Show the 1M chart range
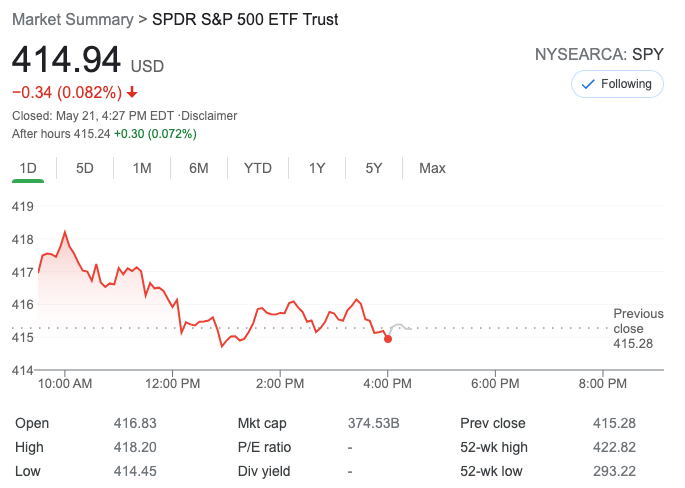Screen dimensions: 685x488 [142, 168]
